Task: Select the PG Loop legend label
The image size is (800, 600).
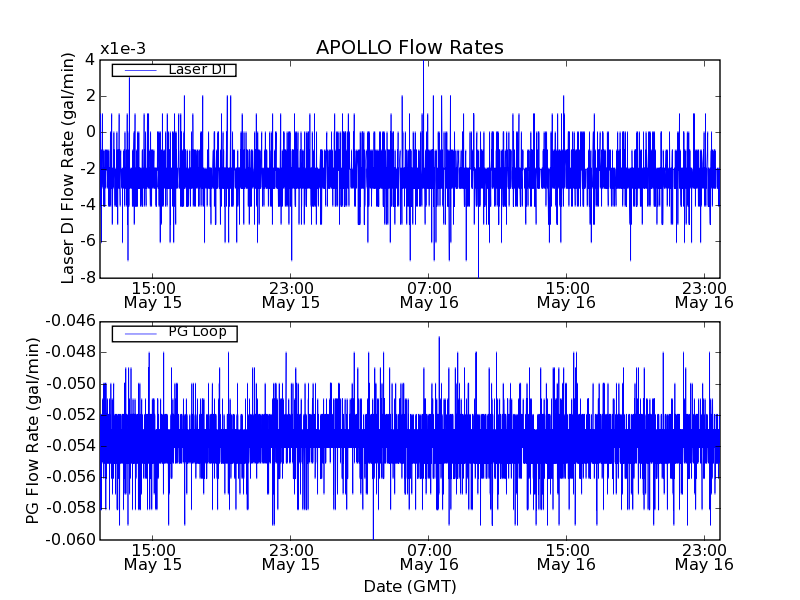Action: pos(197,332)
